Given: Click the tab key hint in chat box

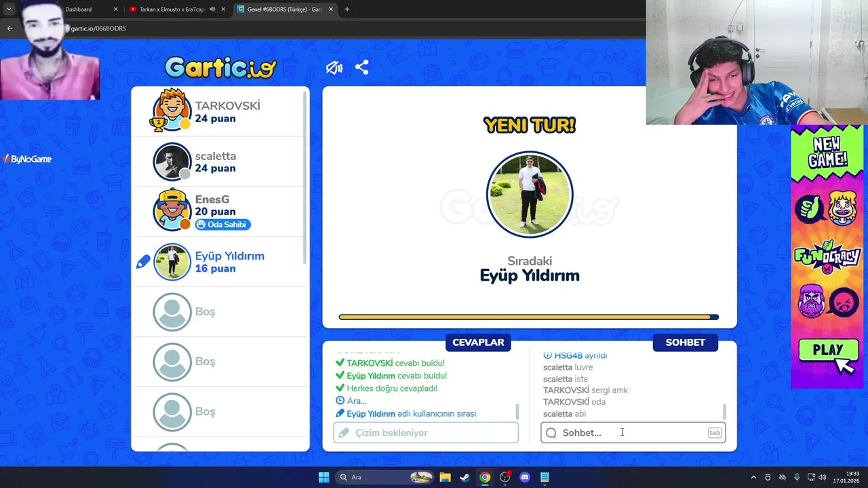Looking at the screenshot, I should [x=715, y=432].
